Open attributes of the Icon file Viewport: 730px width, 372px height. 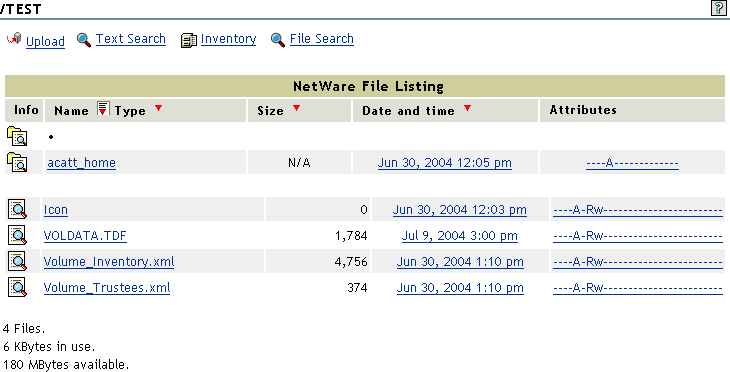(x=638, y=210)
